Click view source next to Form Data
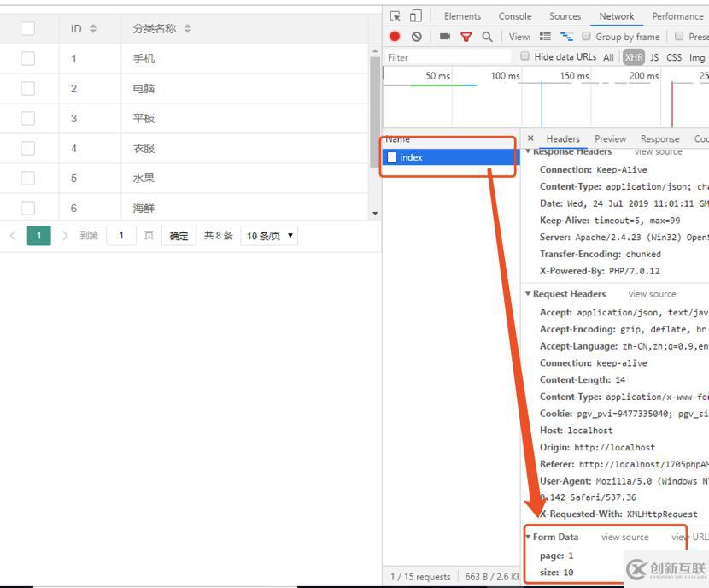 [x=624, y=538]
